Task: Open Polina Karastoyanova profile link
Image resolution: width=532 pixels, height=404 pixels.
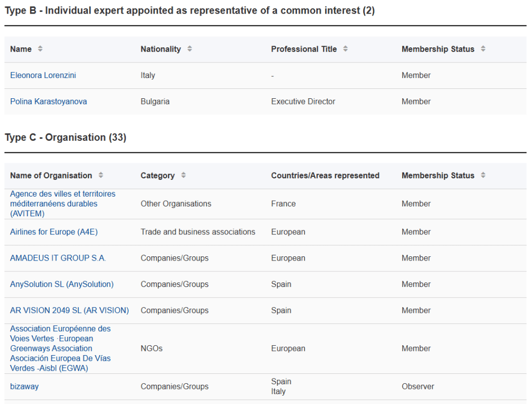Action: click(48, 101)
